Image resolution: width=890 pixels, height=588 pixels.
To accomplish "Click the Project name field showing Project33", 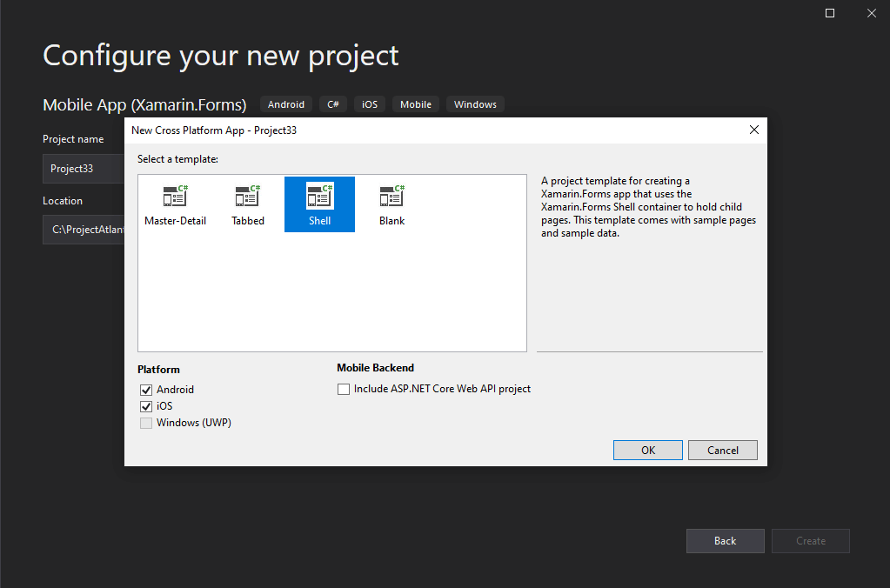I will pyautogui.click(x=83, y=168).
